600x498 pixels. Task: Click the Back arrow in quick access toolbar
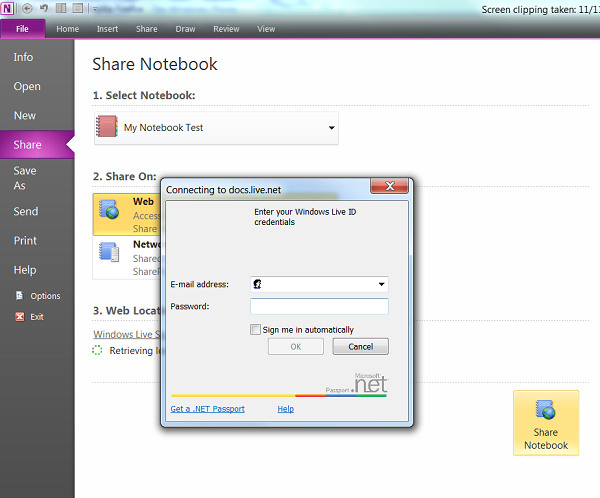(x=27, y=8)
